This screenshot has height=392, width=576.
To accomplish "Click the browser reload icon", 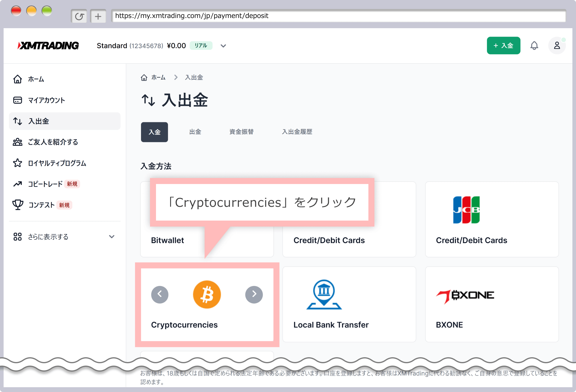I will tap(79, 16).
